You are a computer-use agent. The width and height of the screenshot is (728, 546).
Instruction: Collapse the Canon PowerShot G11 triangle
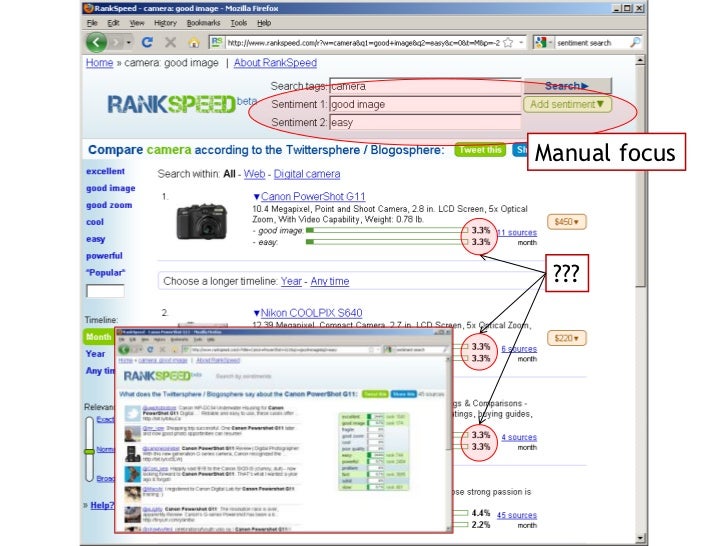pos(256,197)
